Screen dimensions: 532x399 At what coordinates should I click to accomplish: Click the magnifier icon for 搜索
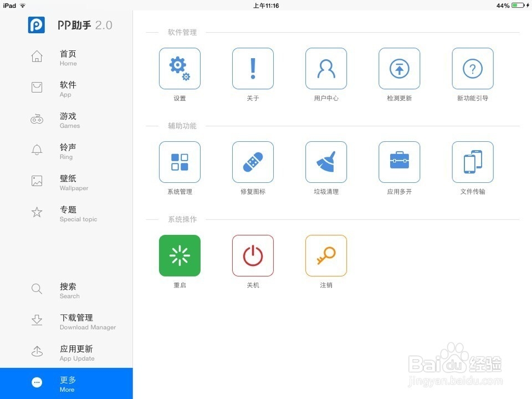pyautogui.click(x=37, y=289)
